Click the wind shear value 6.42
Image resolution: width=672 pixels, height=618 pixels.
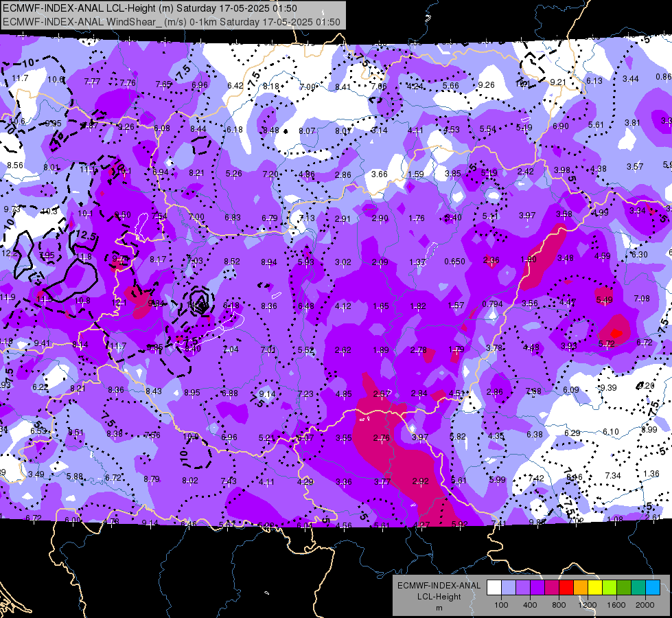(235, 86)
